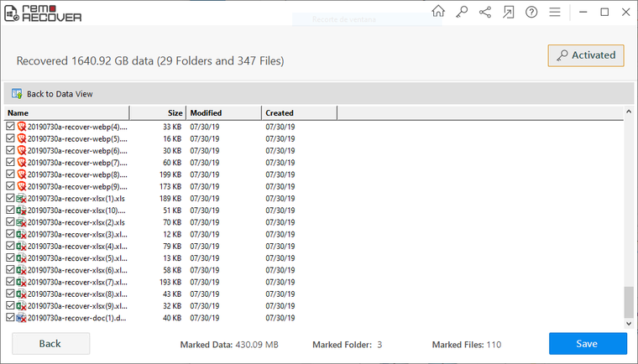Click the webp(4) file's Brave icon
The width and height of the screenshot is (638, 364).
coord(22,126)
